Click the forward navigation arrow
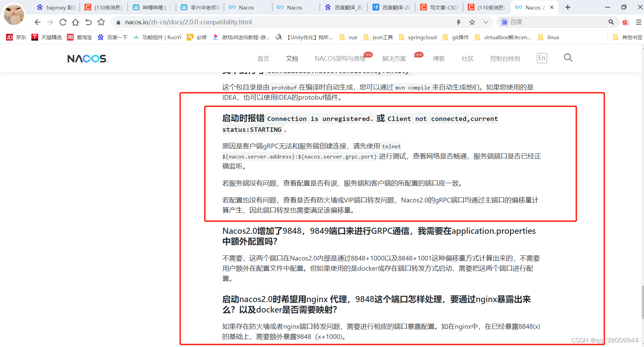Image resolution: width=644 pixels, height=347 pixels. [x=50, y=22]
